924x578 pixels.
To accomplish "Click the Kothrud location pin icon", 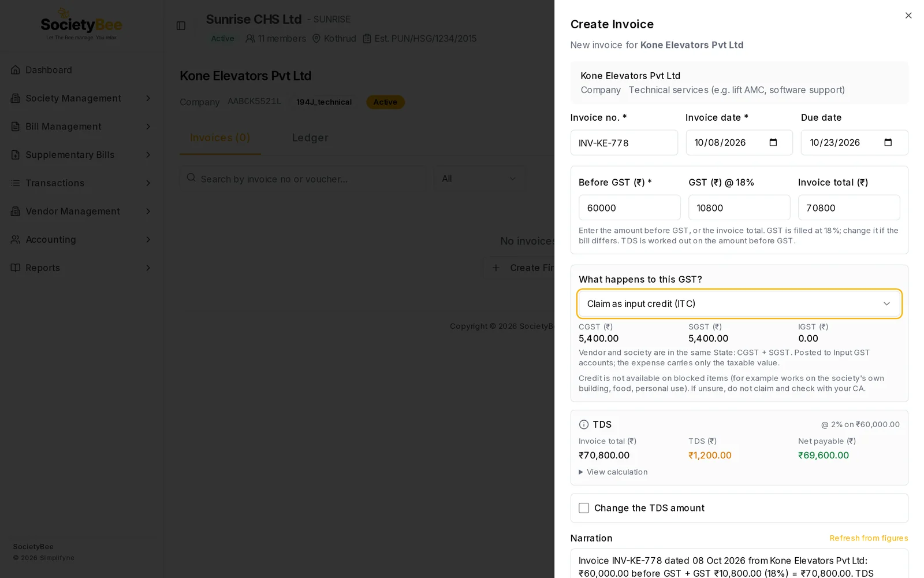I will (316, 39).
